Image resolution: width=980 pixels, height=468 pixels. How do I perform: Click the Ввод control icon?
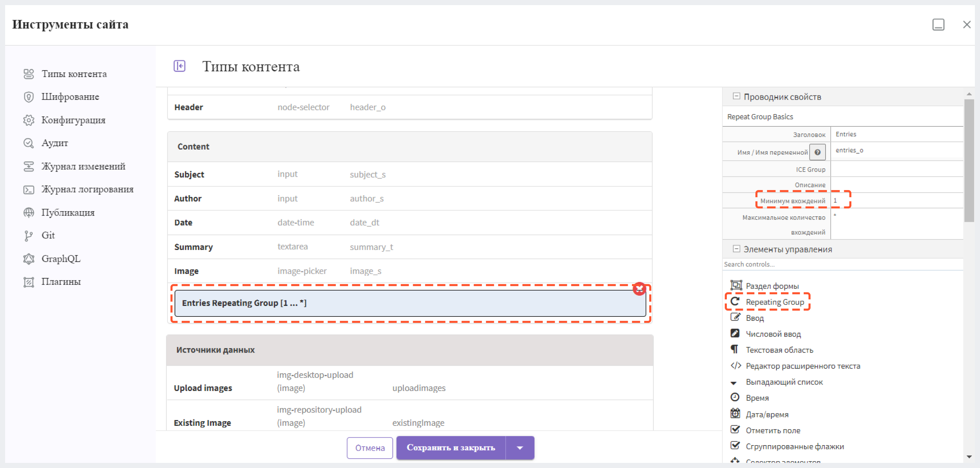tap(735, 317)
